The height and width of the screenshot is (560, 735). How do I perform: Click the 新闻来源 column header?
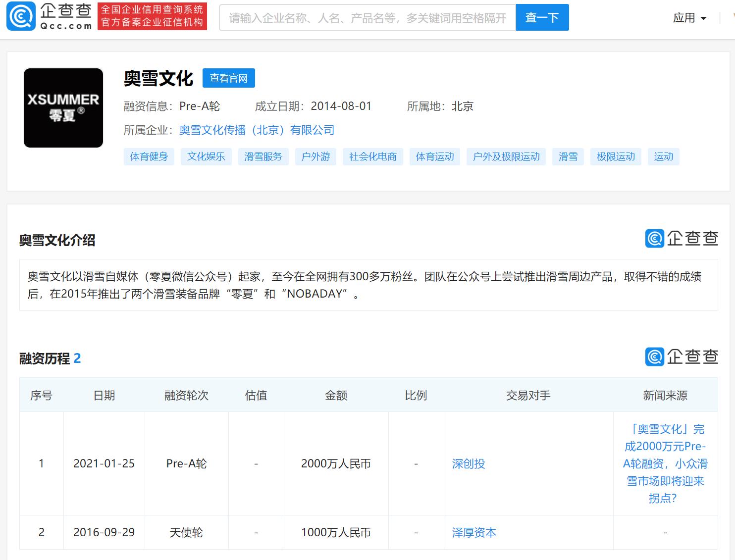point(665,396)
